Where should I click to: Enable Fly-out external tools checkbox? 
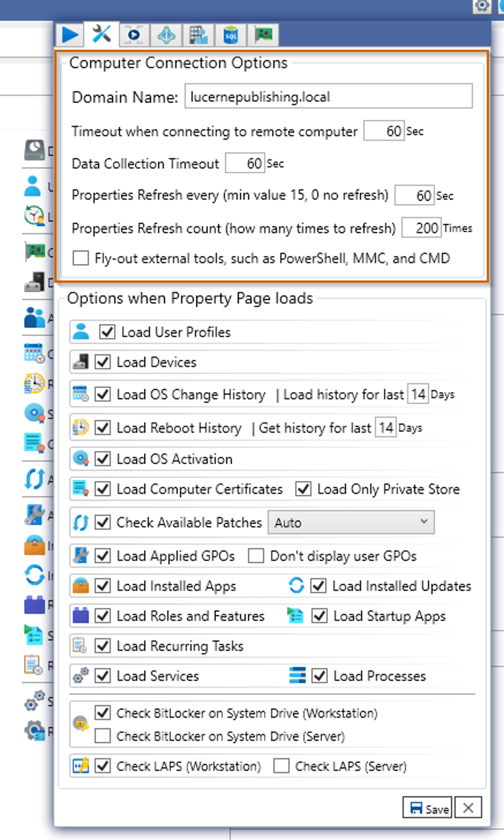(x=81, y=258)
